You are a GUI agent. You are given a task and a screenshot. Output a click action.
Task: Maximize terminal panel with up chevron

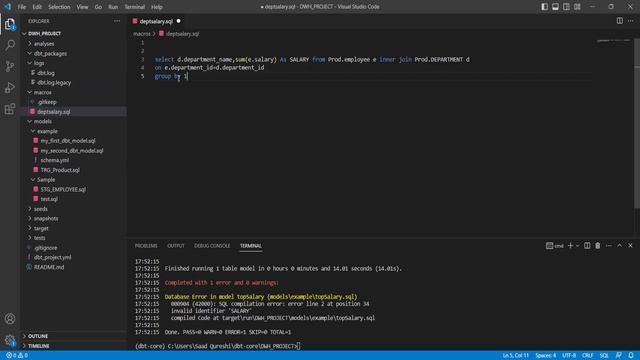620,246
